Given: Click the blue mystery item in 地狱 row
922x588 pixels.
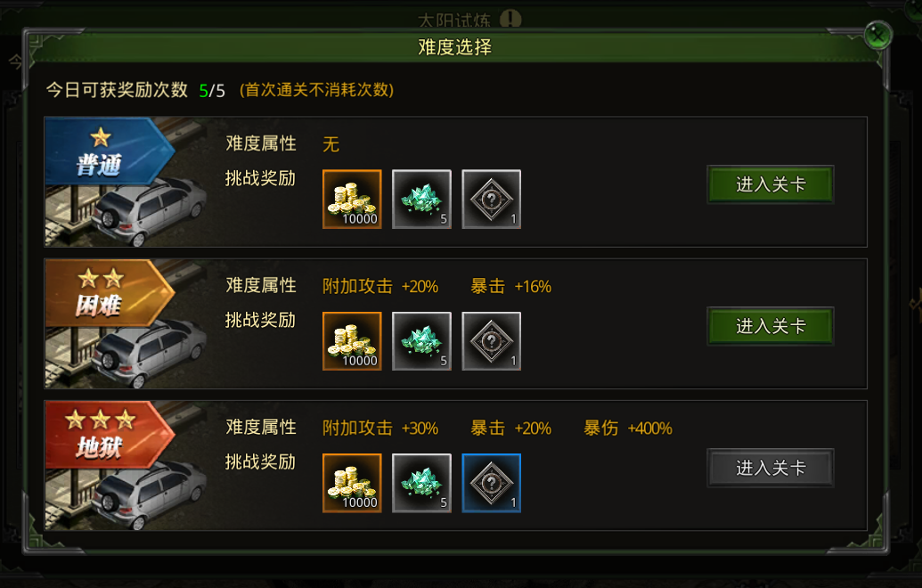Looking at the screenshot, I should (491, 483).
